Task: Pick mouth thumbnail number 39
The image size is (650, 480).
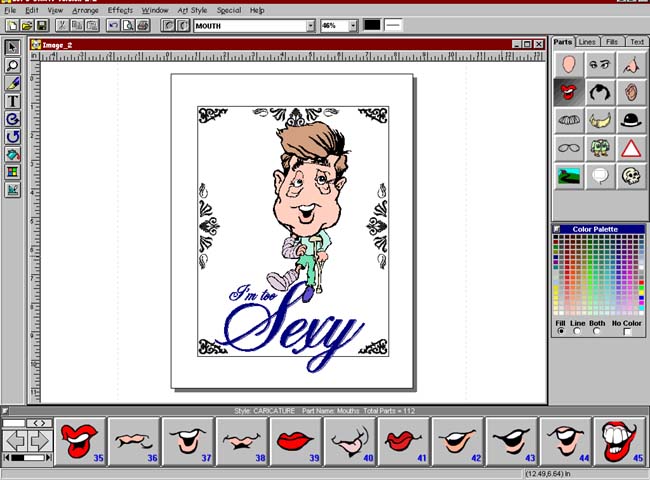Action: click(296, 441)
